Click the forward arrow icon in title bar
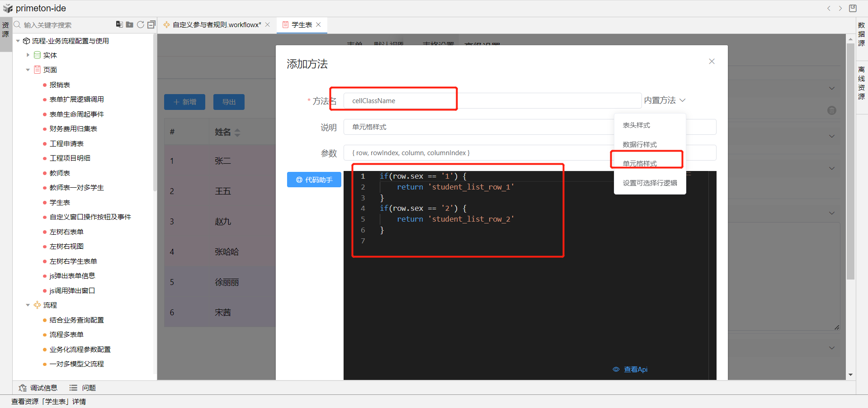 click(840, 8)
